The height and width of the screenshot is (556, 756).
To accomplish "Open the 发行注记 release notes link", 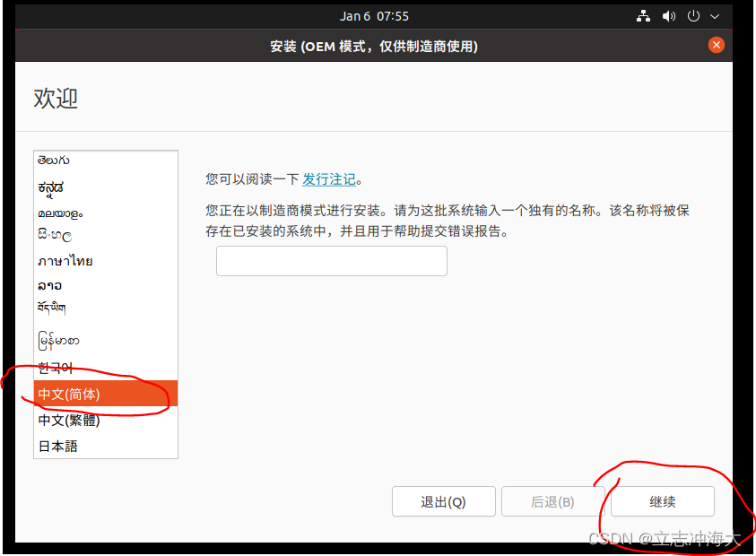I will (x=329, y=179).
